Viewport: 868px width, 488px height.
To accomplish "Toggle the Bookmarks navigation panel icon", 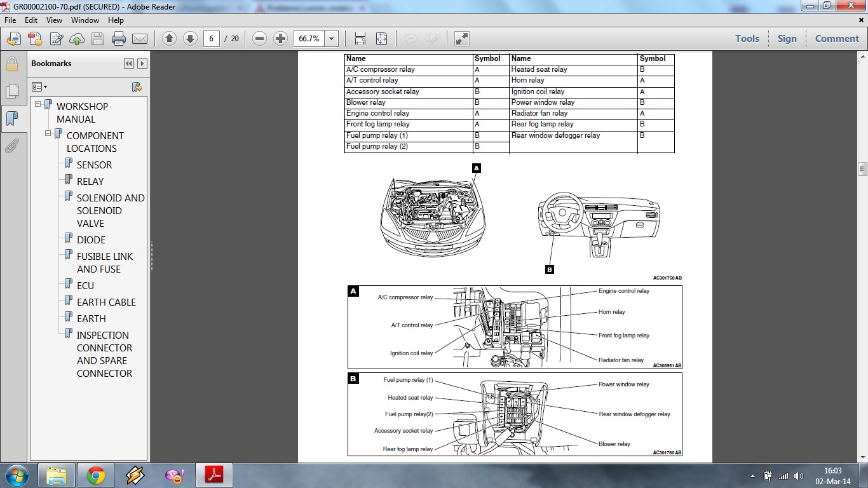I will pos(11,119).
